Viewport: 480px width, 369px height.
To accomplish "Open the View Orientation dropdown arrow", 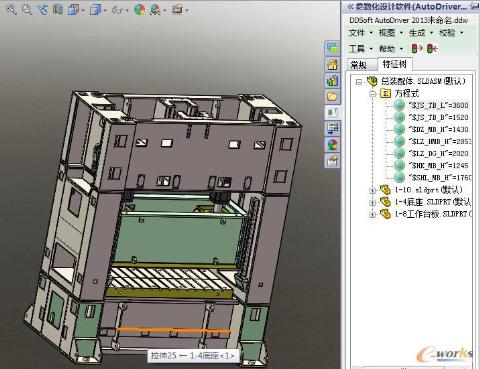I will pyautogui.click(x=83, y=11).
